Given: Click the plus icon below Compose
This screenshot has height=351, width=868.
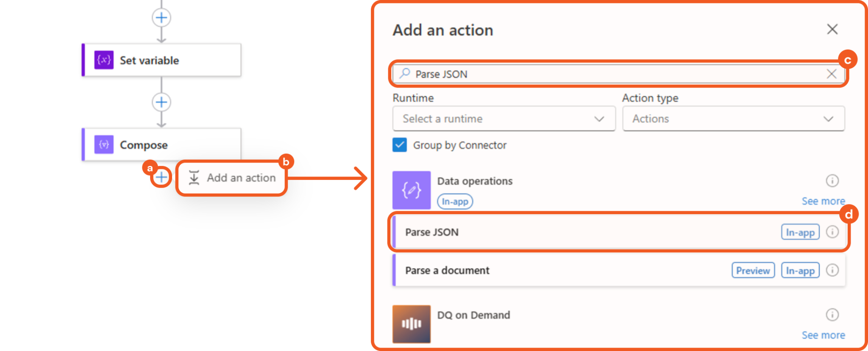Looking at the screenshot, I should tap(161, 177).
